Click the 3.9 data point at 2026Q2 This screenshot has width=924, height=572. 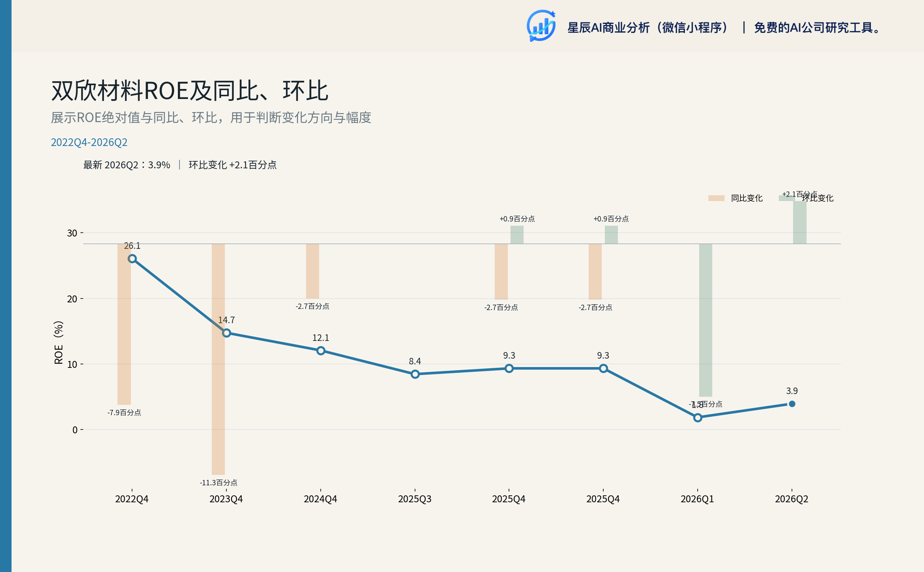click(792, 404)
